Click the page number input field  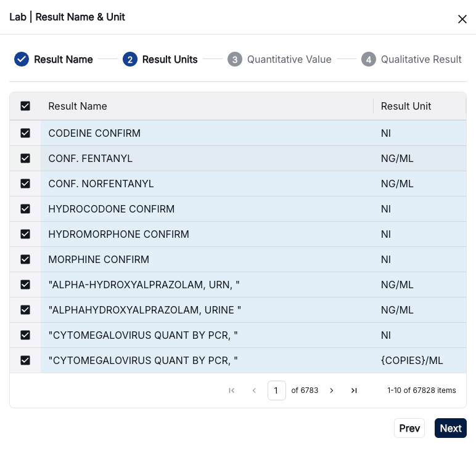click(x=277, y=390)
